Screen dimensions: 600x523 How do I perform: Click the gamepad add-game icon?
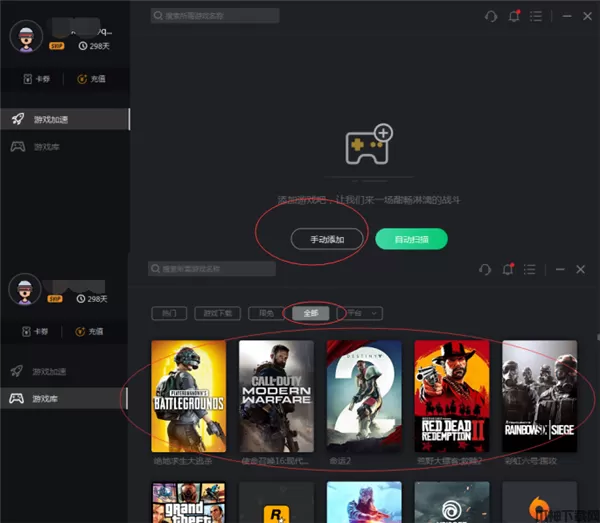[x=369, y=144]
